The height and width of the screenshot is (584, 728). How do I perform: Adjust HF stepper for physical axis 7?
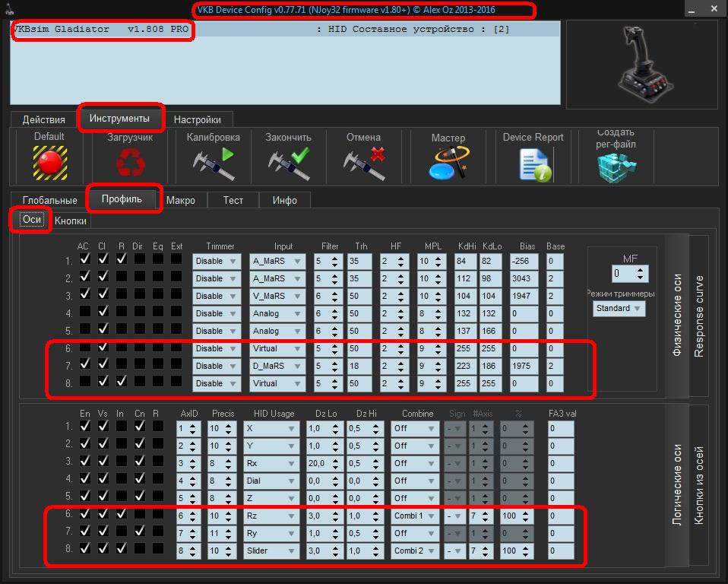click(400, 366)
